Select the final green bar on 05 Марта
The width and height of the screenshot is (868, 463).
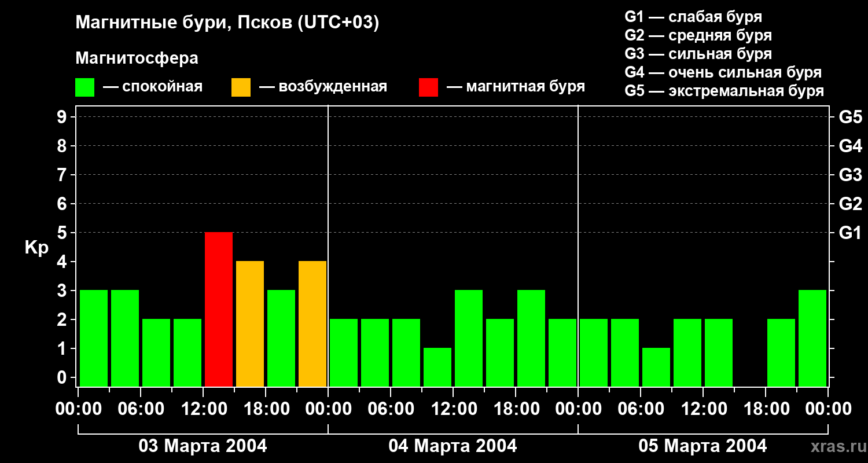(x=812, y=338)
